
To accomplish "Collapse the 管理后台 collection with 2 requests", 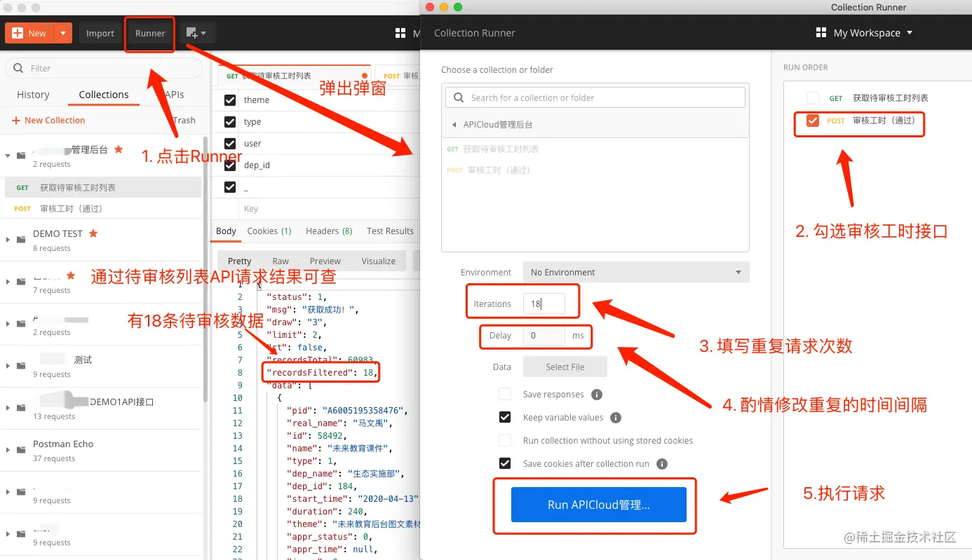I will (8, 156).
